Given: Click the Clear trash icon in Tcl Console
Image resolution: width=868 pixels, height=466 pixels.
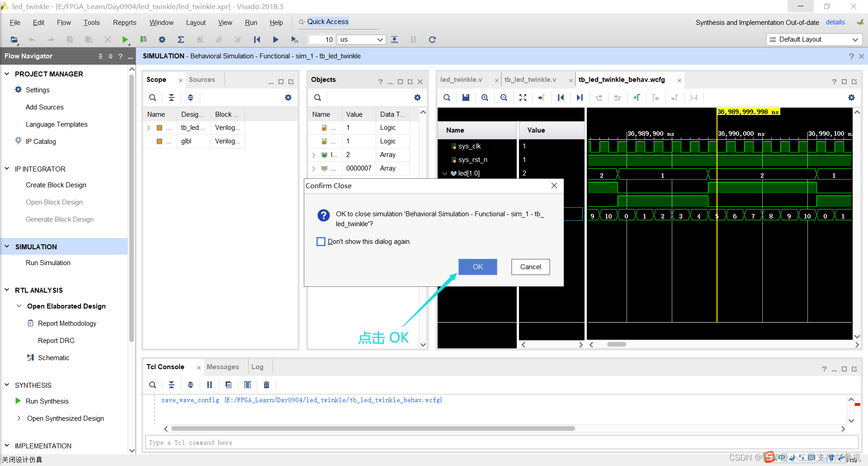Looking at the screenshot, I should tap(266, 385).
